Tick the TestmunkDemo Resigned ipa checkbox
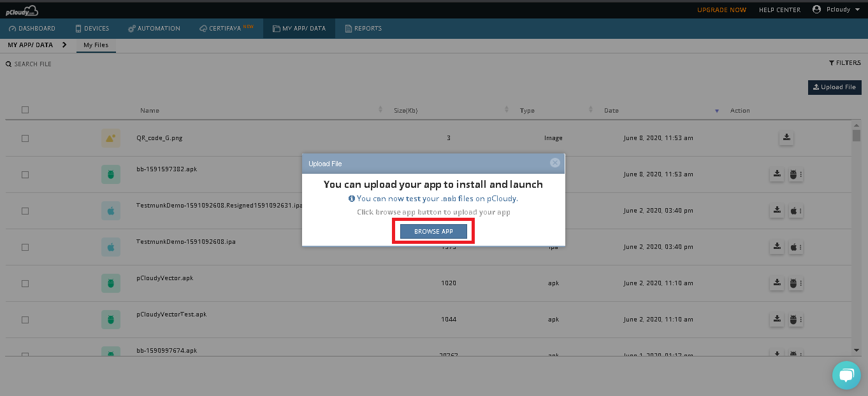Screen dimensions: 868x396 click(25, 211)
